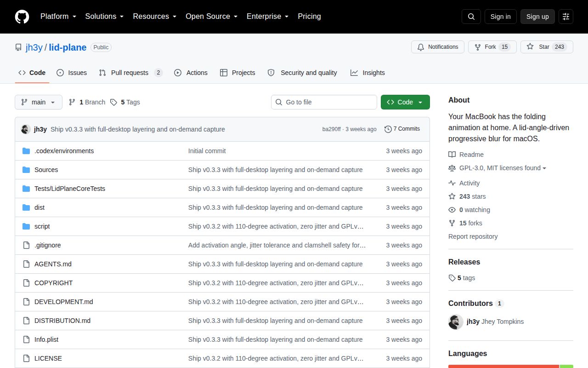The height and width of the screenshot is (368, 588).
Task: Expand the Solutions menu
Action: click(104, 17)
